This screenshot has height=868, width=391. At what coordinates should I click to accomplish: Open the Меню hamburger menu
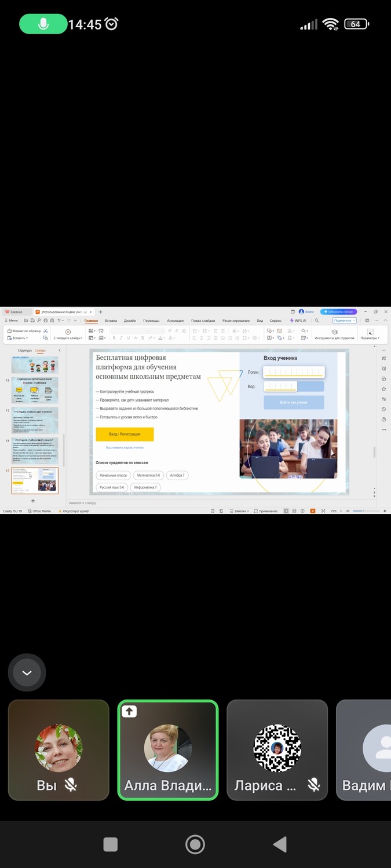click(11, 321)
